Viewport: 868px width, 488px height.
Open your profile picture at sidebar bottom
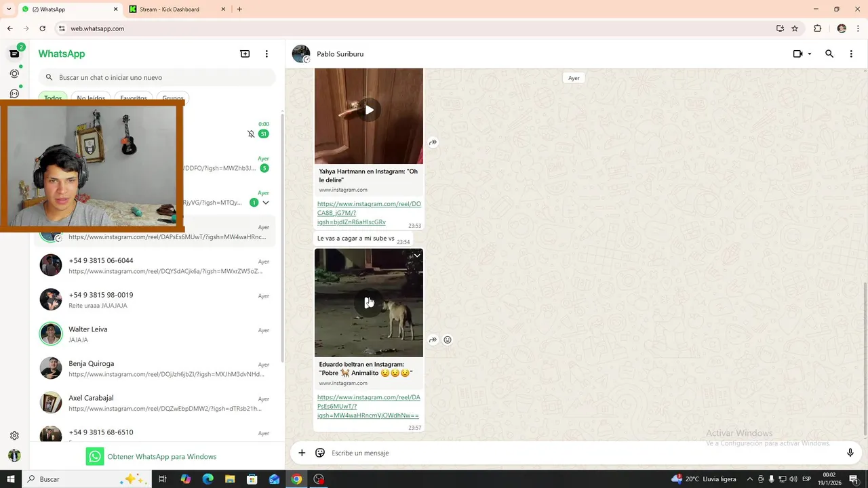pos(14,455)
